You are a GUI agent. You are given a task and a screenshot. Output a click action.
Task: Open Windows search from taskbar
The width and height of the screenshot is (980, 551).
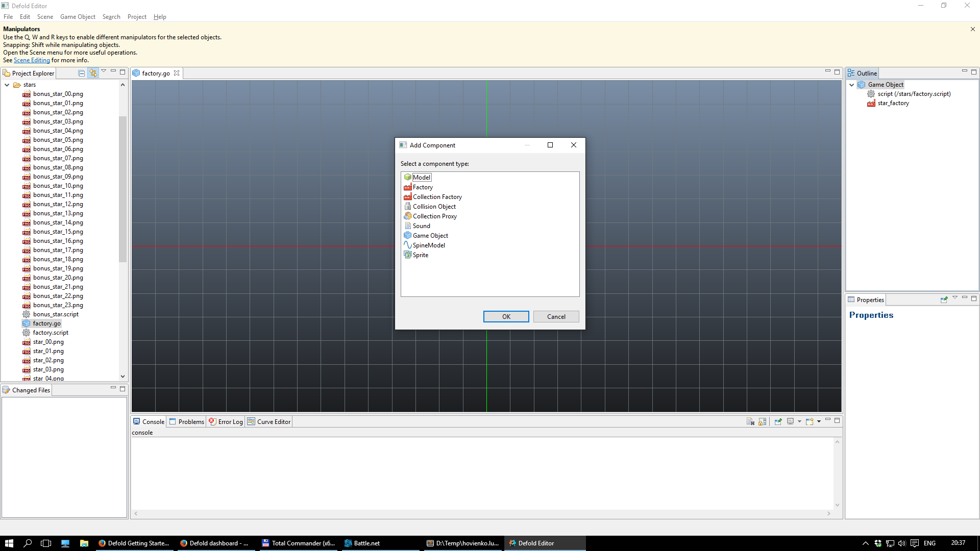(x=28, y=543)
